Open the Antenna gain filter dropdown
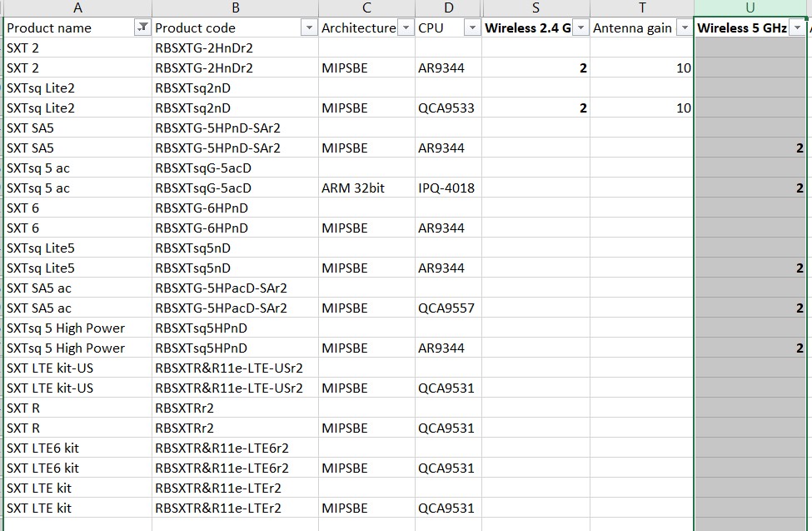The width and height of the screenshot is (812, 531). pos(685,28)
